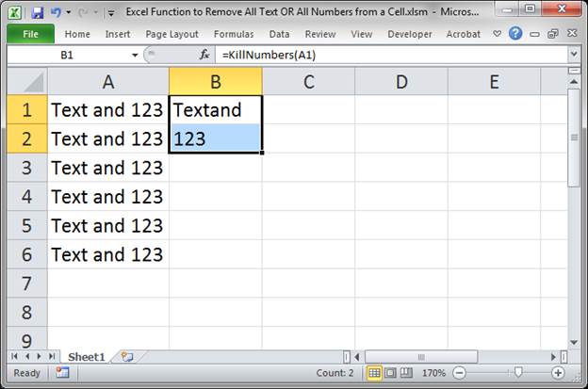
Task: Open Excel Help question mark icon
Action: (515, 34)
